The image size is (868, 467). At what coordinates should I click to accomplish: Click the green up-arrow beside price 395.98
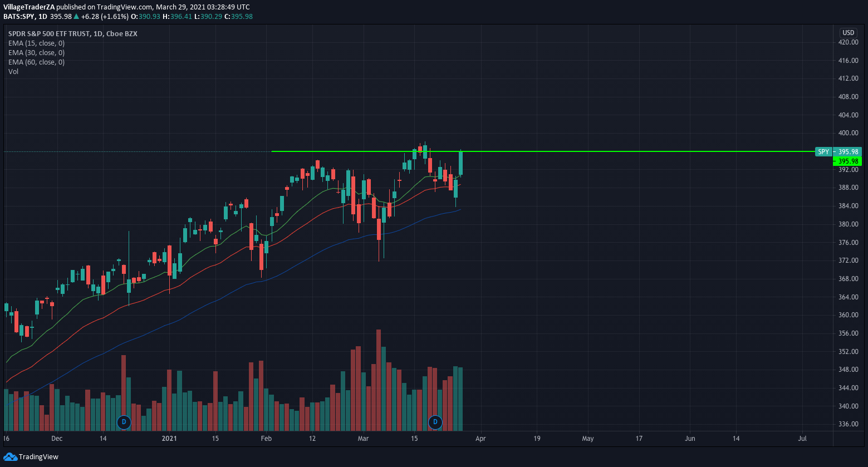[x=76, y=17]
